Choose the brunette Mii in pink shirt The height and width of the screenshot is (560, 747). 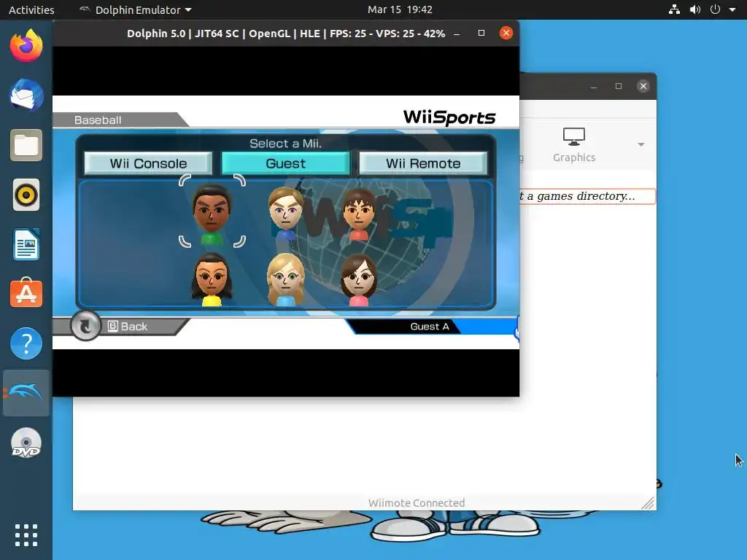pos(359,279)
